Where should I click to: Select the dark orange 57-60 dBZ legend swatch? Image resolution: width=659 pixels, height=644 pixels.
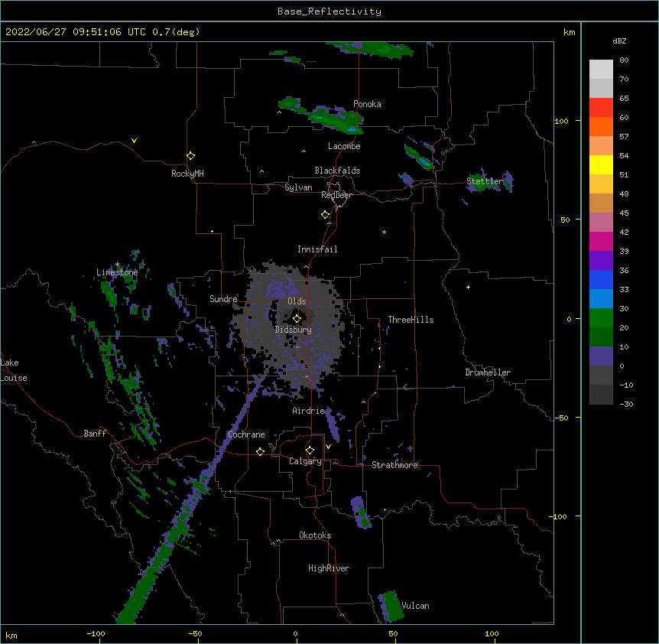(601, 126)
